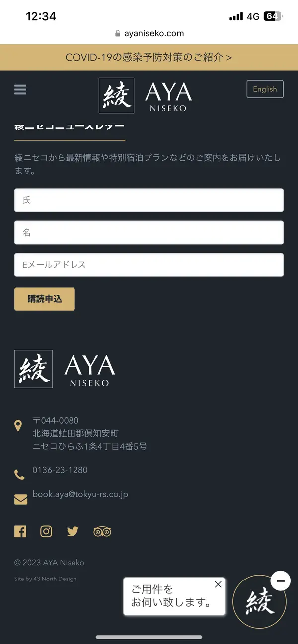Open the hamburger navigation menu
The image size is (298, 644).
(20, 90)
